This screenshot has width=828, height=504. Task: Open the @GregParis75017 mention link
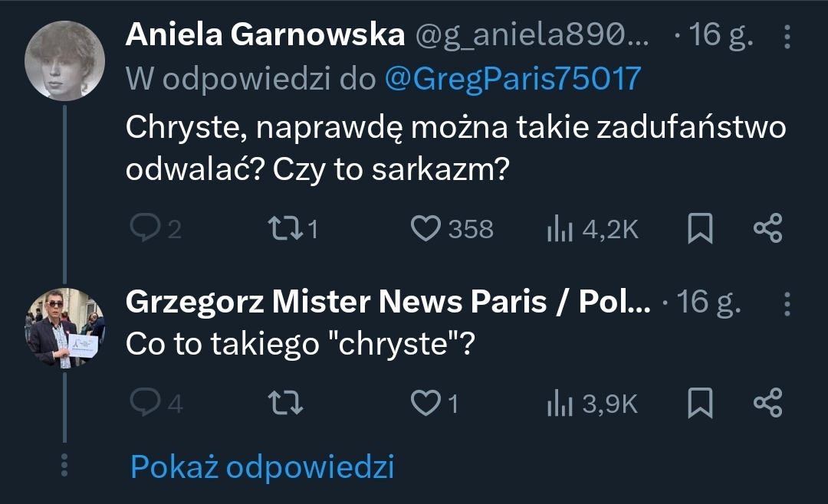(x=511, y=78)
